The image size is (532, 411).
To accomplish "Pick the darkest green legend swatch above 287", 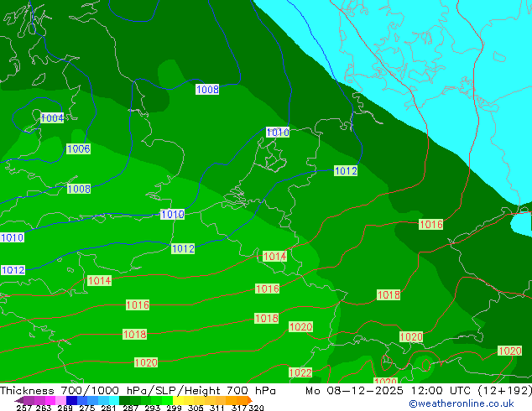I will coord(124,400).
